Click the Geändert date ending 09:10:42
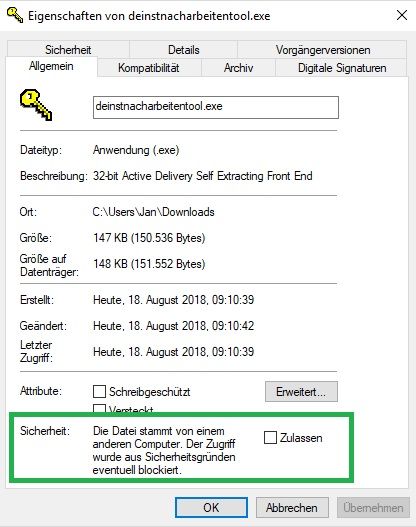Viewport: 416px width, 527px height. click(173, 326)
